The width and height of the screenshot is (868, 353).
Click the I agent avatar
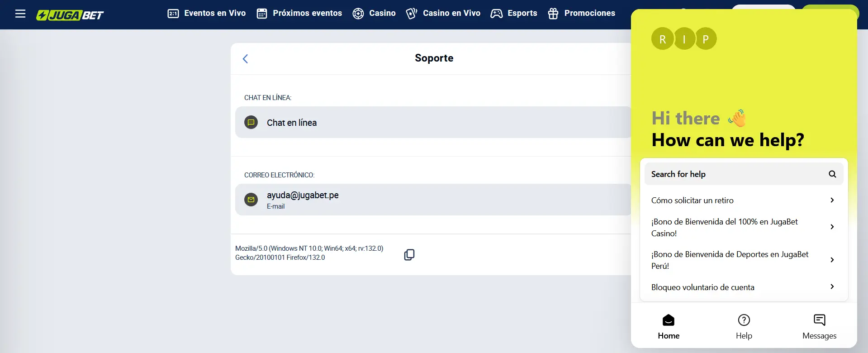coord(684,39)
